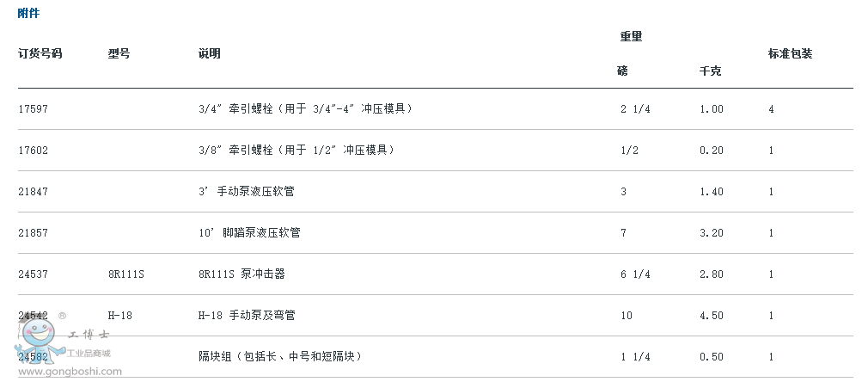Click model 8R111S in the 型号 column
Screen dimensions: 868x388
(126, 274)
